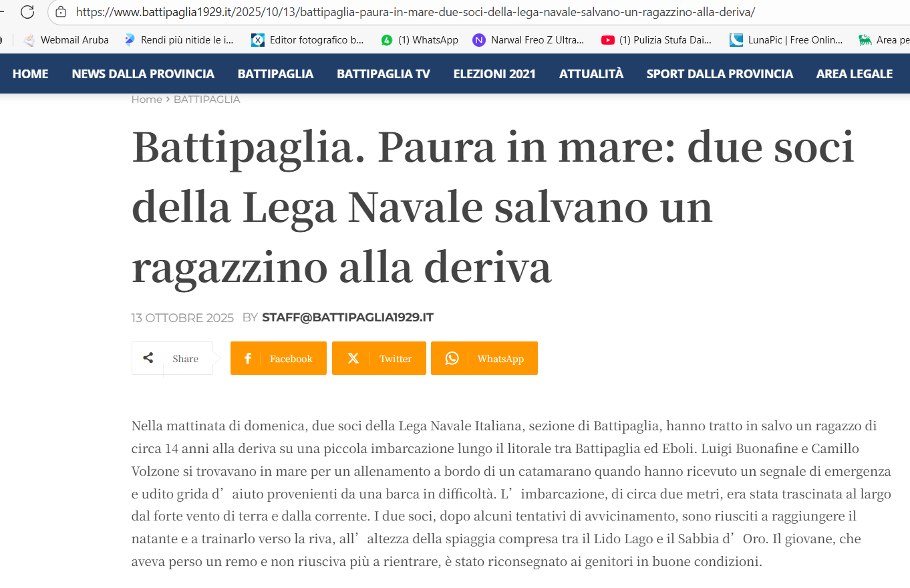Viewport: 910px width, 588px height.
Task: Click the site info lock icon
Action: [x=61, y=11]
